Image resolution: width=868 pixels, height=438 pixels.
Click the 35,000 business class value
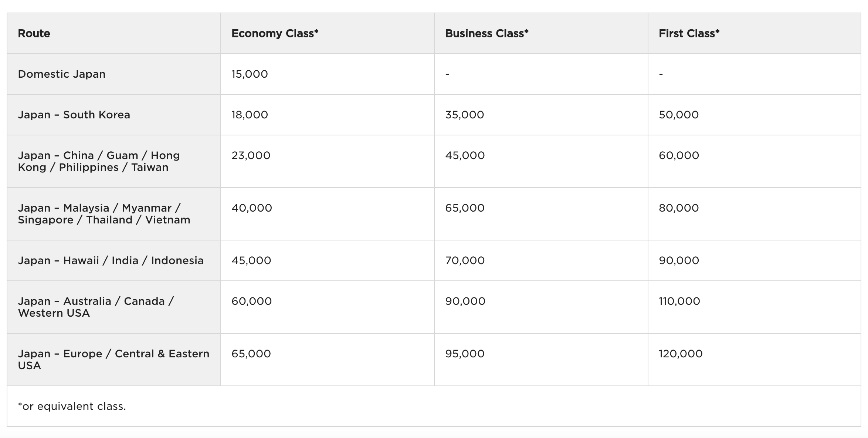(464, 115)
